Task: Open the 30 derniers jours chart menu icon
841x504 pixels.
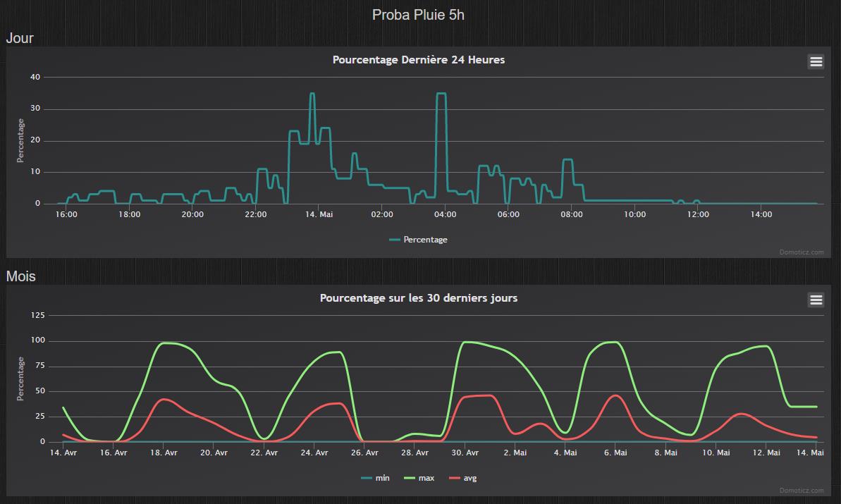Action: pos(816,300)
